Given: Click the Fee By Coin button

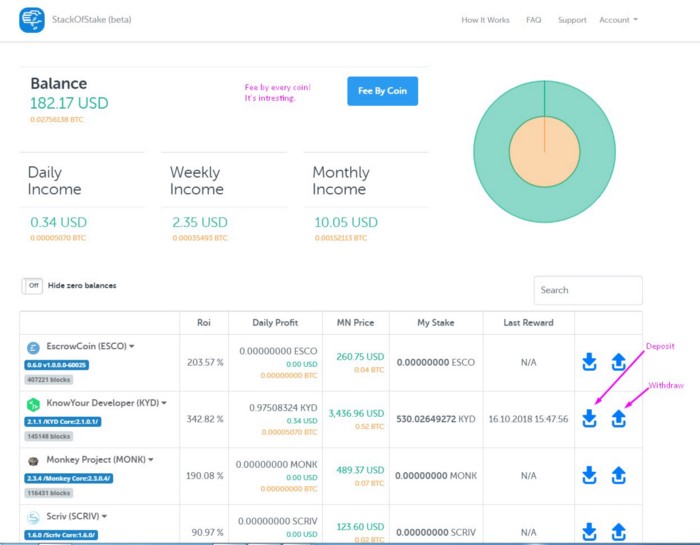Looking at the screenshot, I should [x=383, y=91].
